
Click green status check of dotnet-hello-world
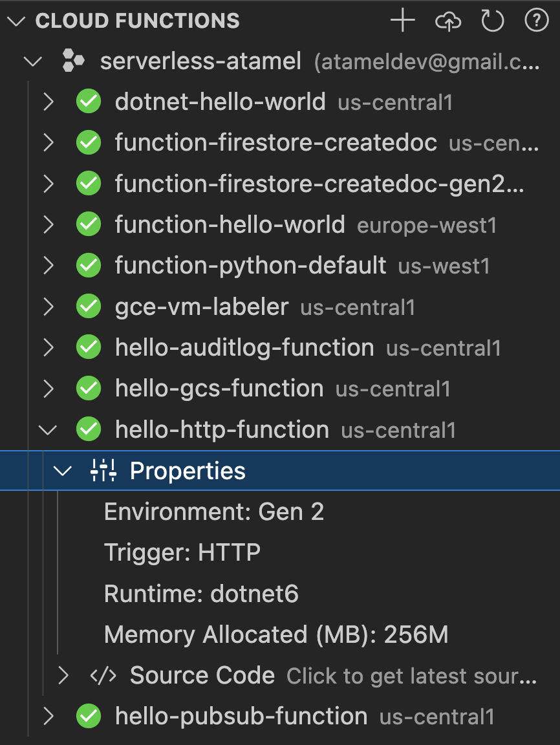89,101
